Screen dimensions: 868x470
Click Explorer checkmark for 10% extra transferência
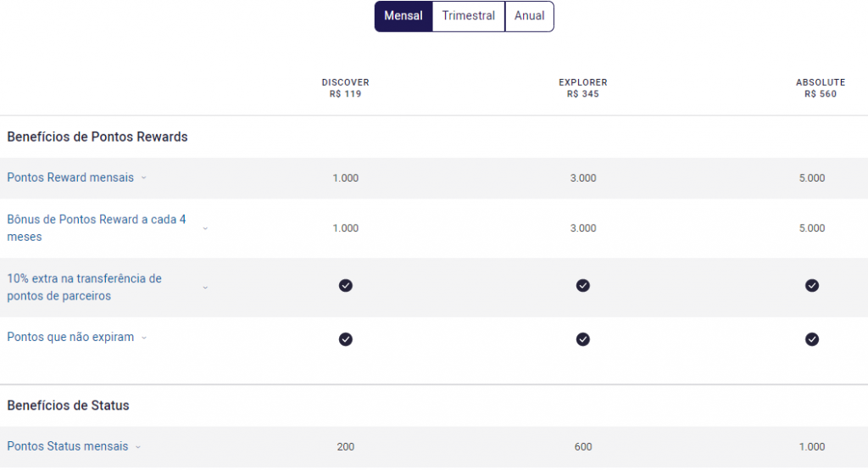pyautogui.click(x=583, y=285)
